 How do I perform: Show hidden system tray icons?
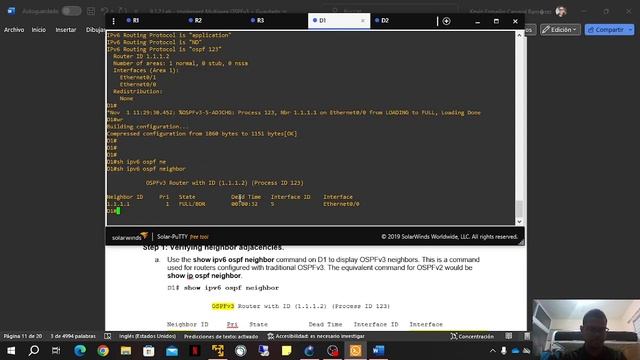(x=493, y=351)
